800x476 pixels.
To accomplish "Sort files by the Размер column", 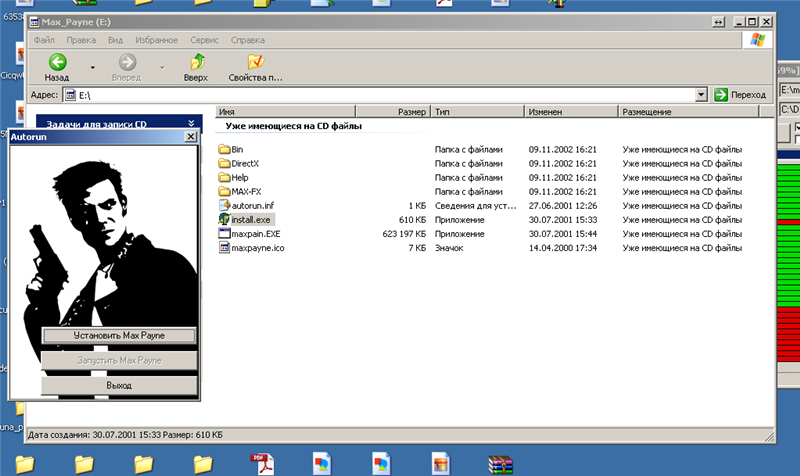I will (393, 112).
